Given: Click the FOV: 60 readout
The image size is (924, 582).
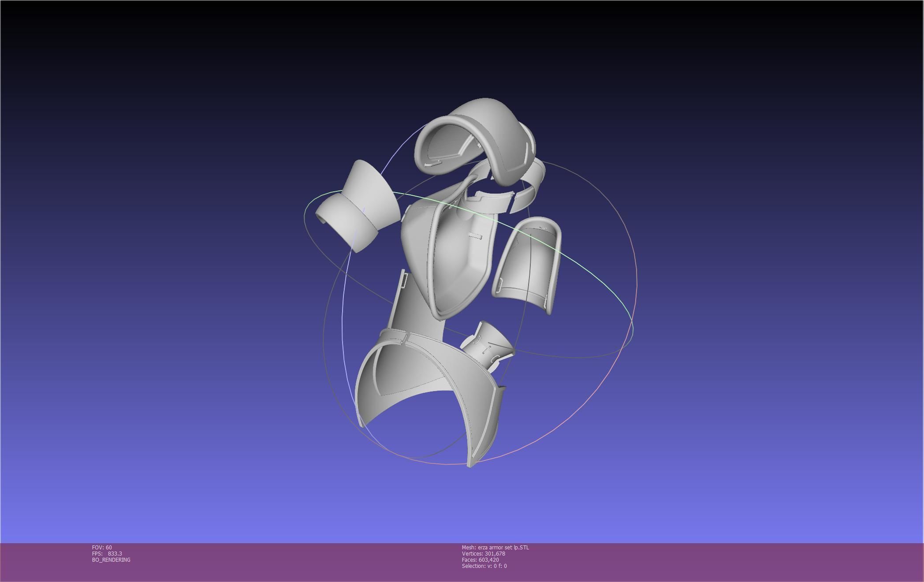Looking at the screenshot, I should tap(102, 547).
